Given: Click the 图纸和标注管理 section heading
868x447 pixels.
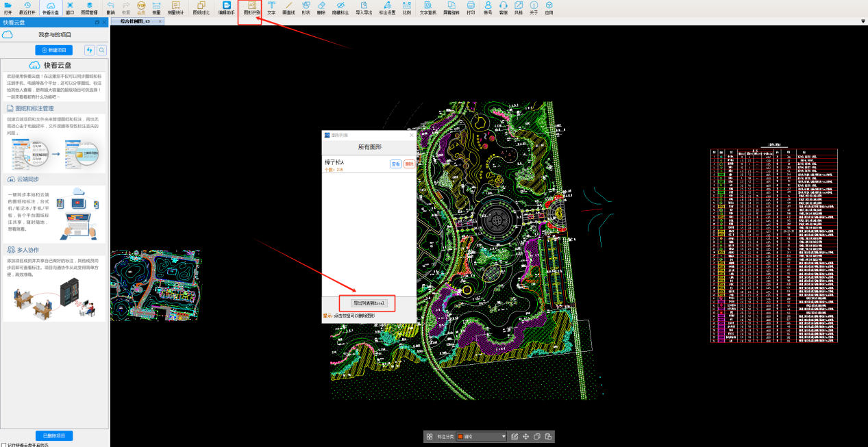Looking at the screenshot, I should click(34, 108).
